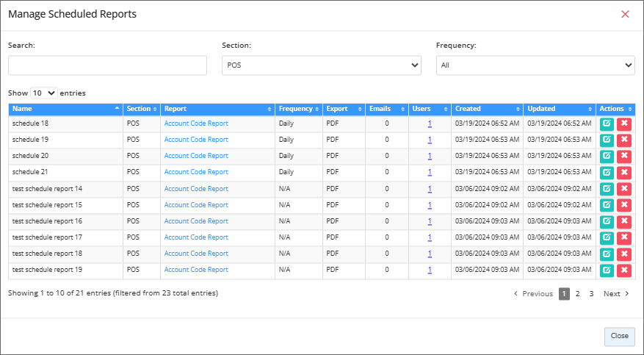
Task: Sort by the Frequency column header
Action: tap(298, 109)
